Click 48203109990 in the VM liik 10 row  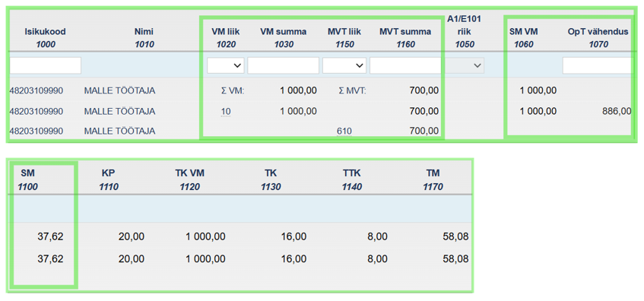point(36,111)
